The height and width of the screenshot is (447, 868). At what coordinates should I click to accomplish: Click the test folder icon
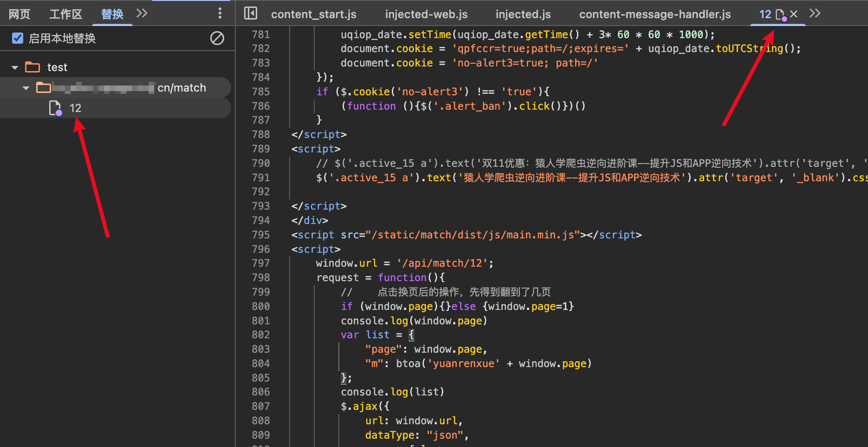click(x=32, y=67)
